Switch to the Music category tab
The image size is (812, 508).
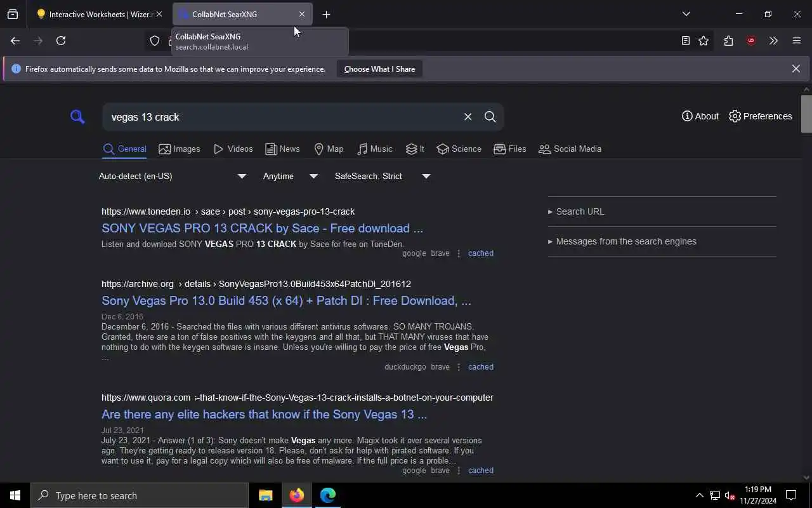375,149
